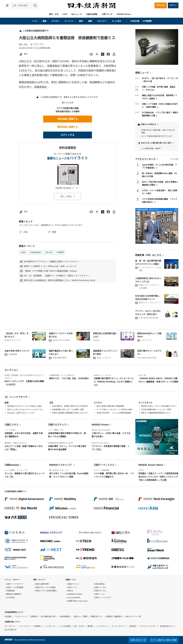Screen dimensions: 183x644
Task: Click the search magnifier icon
Action: point(35,5)
